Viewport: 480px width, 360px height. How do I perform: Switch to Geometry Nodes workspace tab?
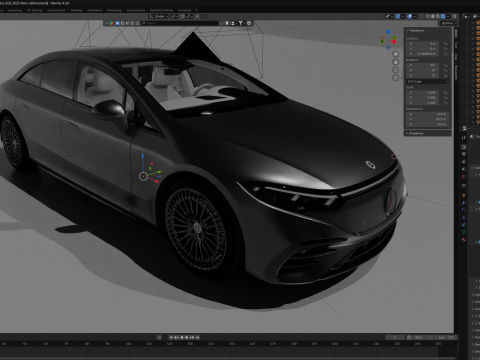click(162, 10)
